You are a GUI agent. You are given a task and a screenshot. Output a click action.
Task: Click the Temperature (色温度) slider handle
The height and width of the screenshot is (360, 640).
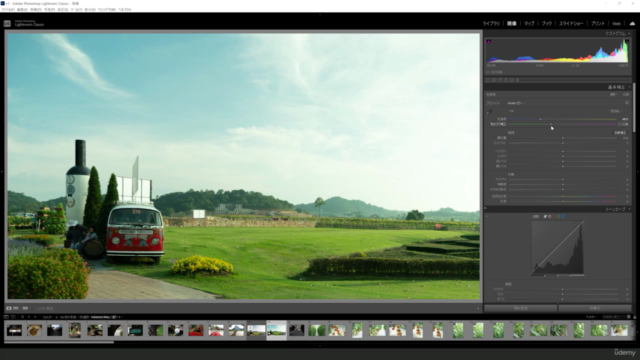click(540, 119)
